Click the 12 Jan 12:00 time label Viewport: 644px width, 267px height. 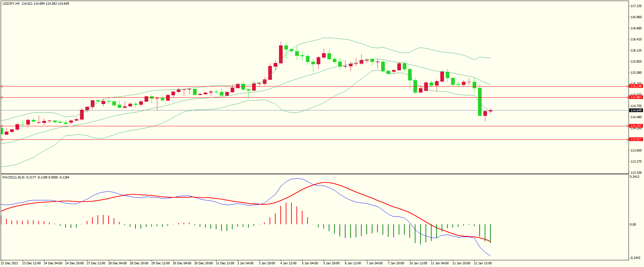(483, 263)
